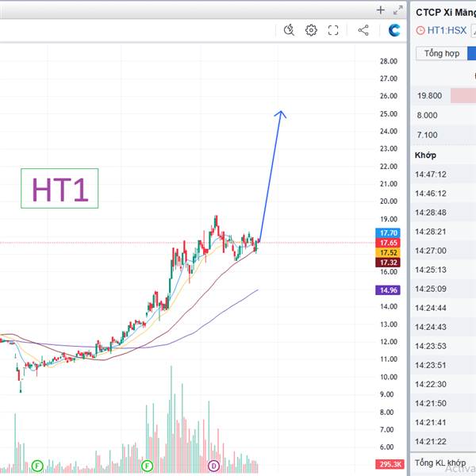
Task: Select the second green F event marker
Action: coord(148,466)
